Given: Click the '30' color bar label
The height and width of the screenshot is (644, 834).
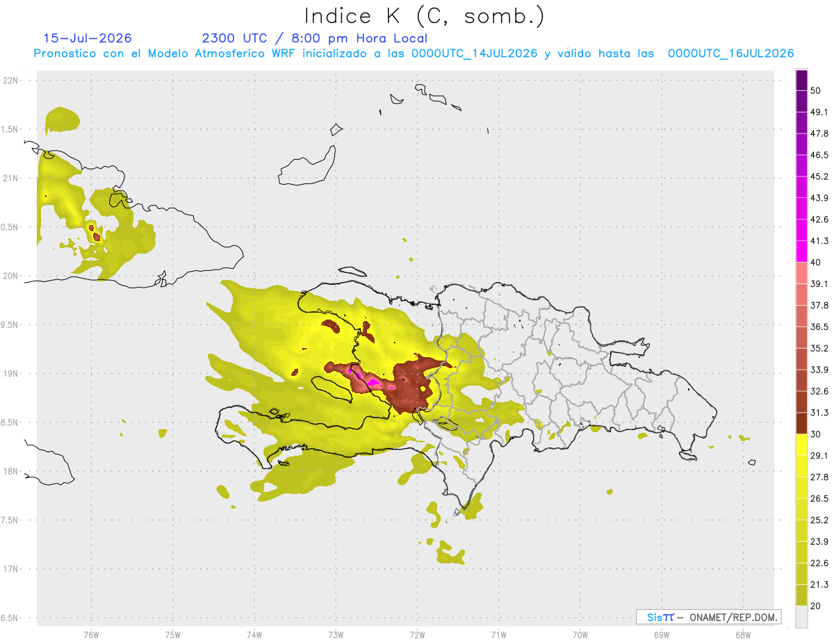Looking at the screenshot, I should tap(816, 434).
